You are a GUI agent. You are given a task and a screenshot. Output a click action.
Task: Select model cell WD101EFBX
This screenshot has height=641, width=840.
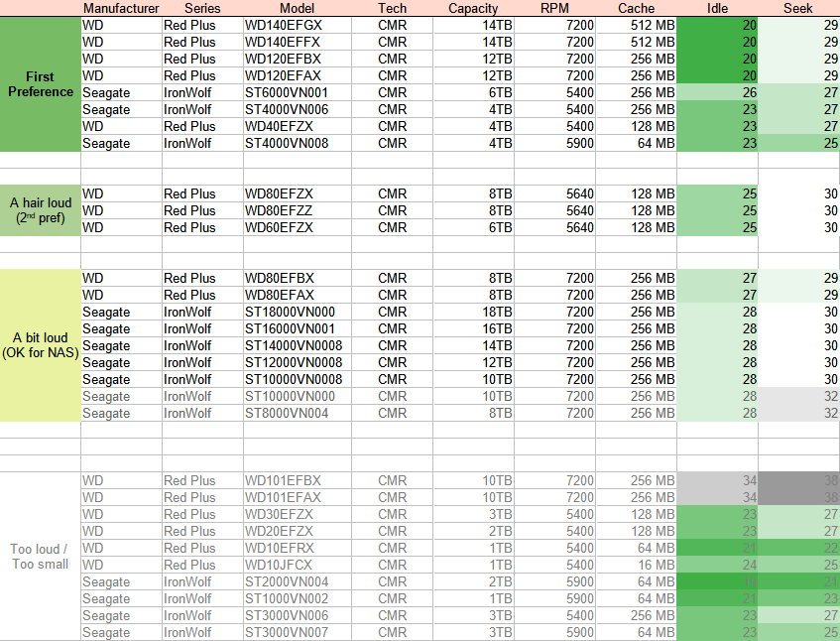pos(298,480)
